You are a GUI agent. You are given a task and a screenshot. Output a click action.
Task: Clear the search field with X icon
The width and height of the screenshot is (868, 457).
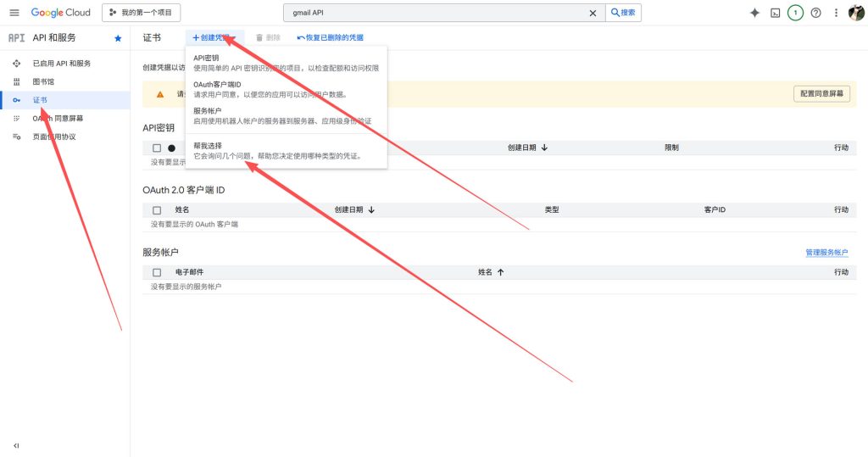pos(593,13)
